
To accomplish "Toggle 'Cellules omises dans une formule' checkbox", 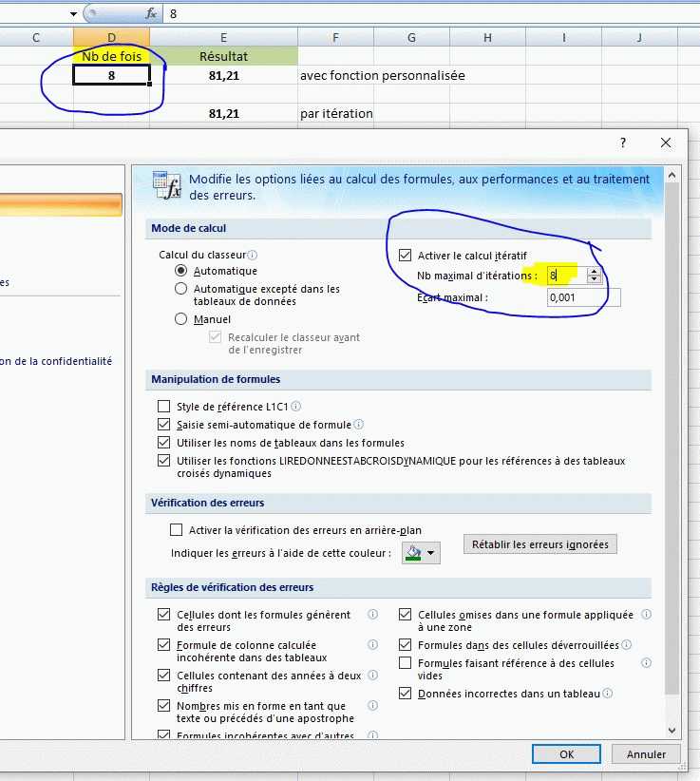I will (405, 614).
